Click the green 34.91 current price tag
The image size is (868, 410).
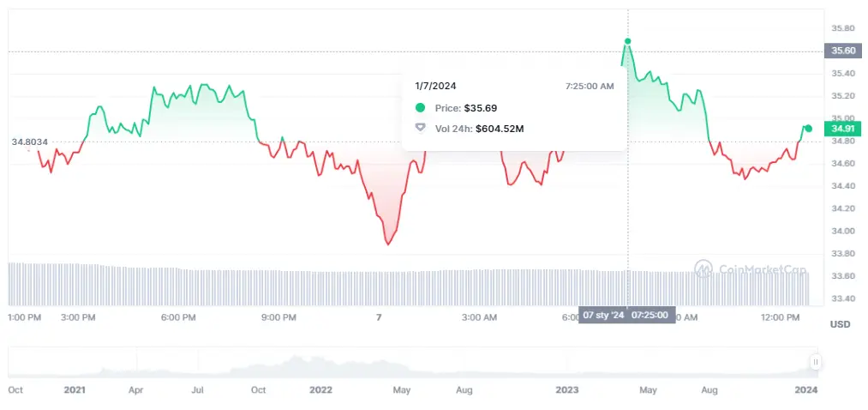coord(840,129)
